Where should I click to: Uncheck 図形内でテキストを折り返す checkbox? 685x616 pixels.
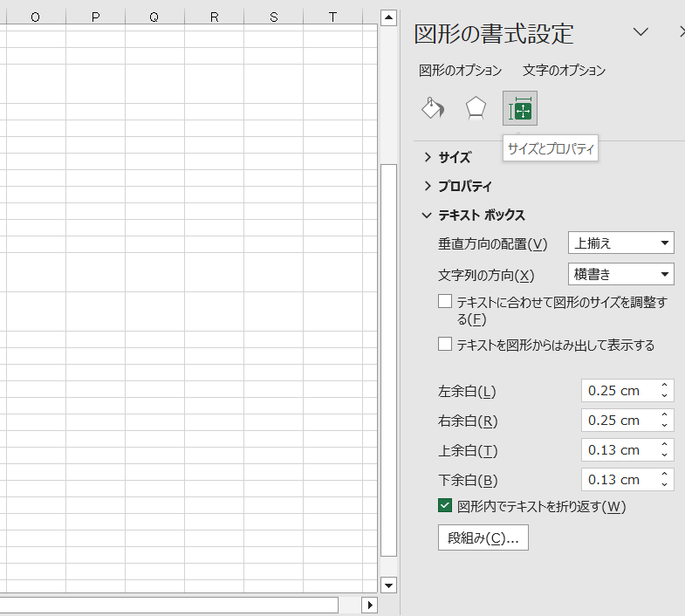tap(445, 506)
